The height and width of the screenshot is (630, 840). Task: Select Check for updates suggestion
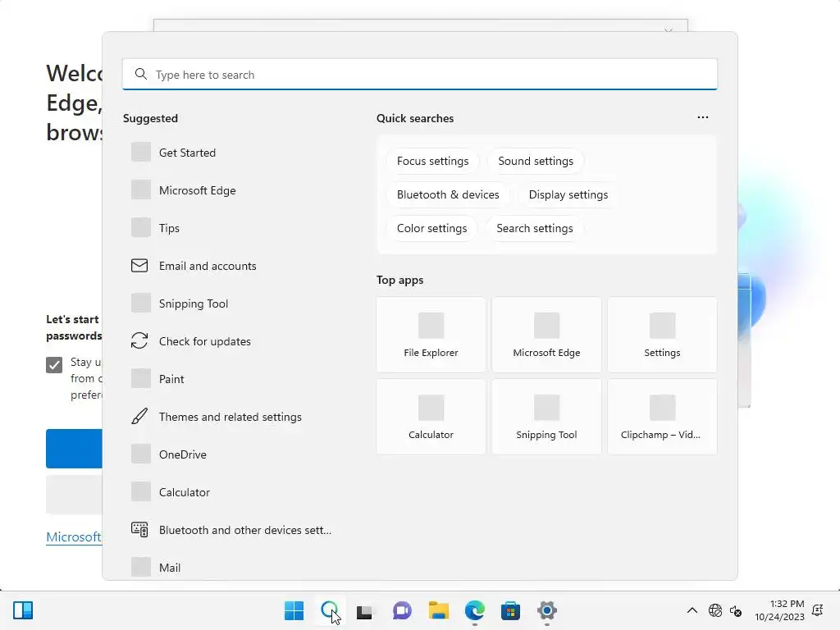233,341
